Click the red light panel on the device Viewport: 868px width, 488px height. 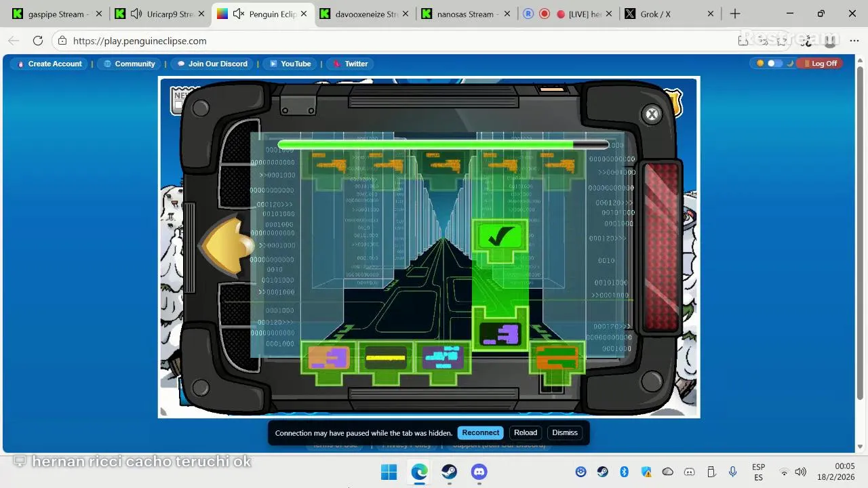(660, 247)
